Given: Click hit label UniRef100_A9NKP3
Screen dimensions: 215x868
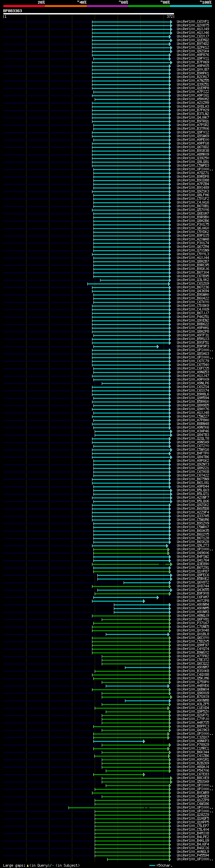Looking at the screenshot, I should click(x=193, y=741).
